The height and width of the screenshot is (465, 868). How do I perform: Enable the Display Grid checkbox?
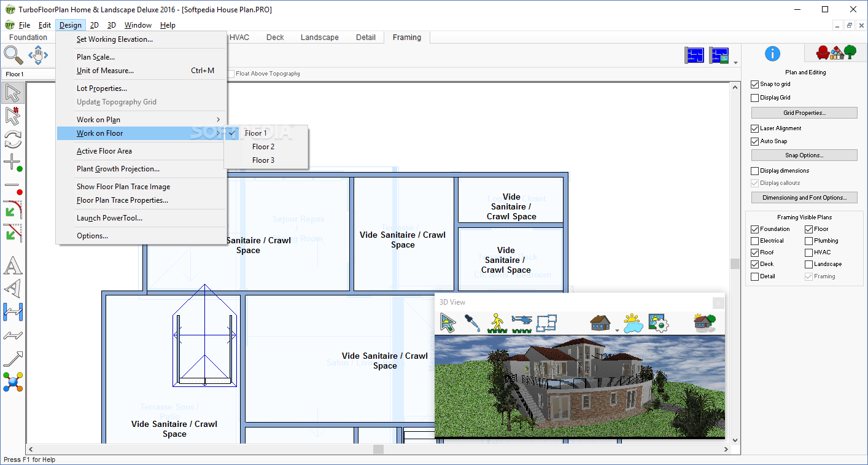coord(755,98)
